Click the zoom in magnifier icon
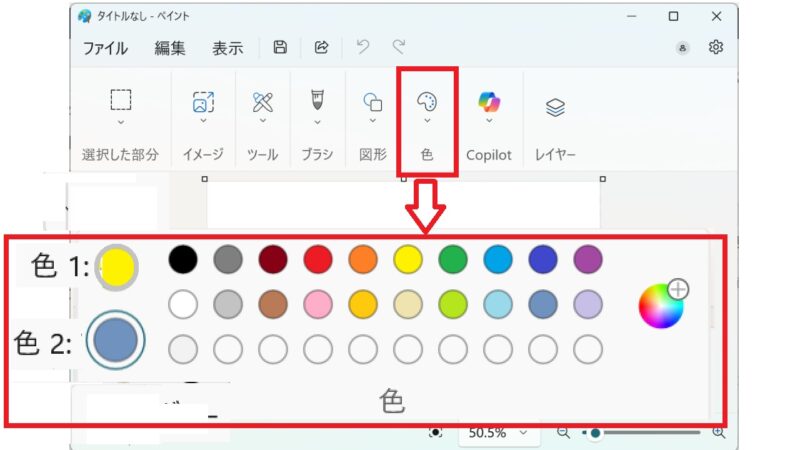Image resolution: width=800 pixels, height=450 pixels. tap(718, 433)
